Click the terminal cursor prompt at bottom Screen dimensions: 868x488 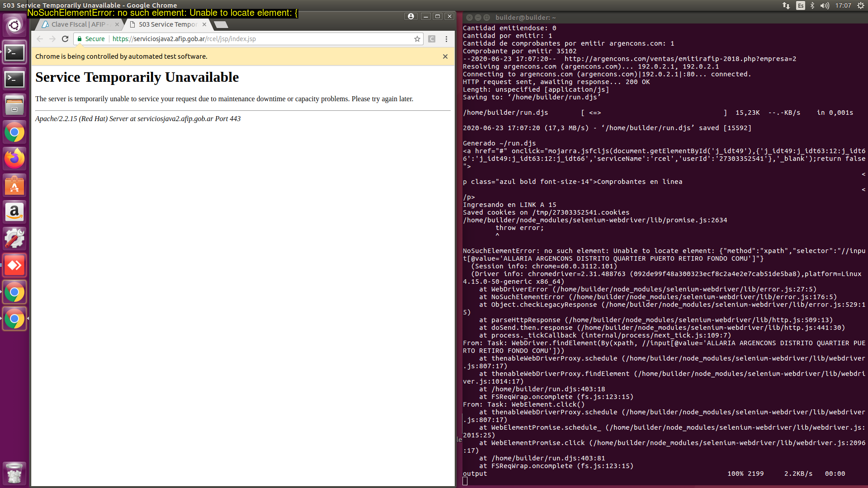[465, 481]
